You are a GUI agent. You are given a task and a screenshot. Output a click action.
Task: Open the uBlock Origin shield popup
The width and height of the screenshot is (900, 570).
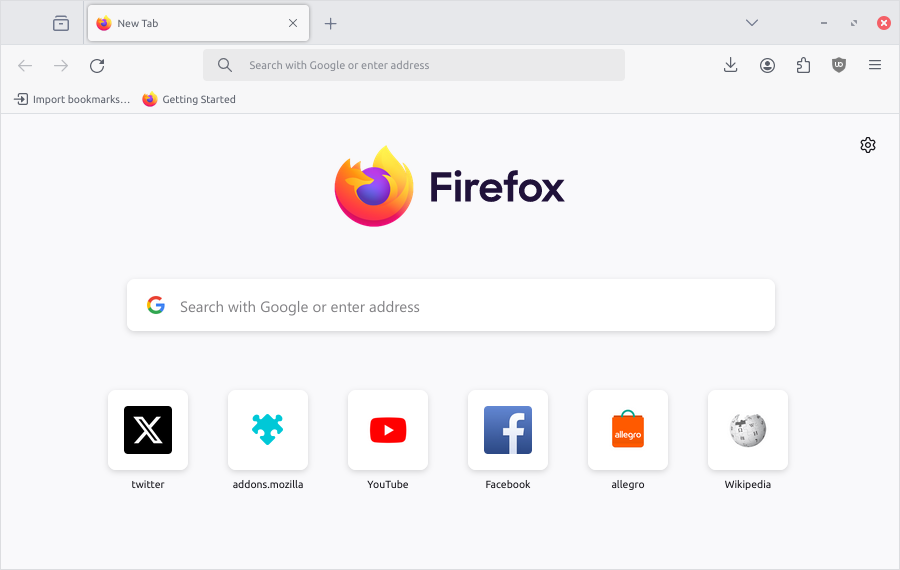839,65
